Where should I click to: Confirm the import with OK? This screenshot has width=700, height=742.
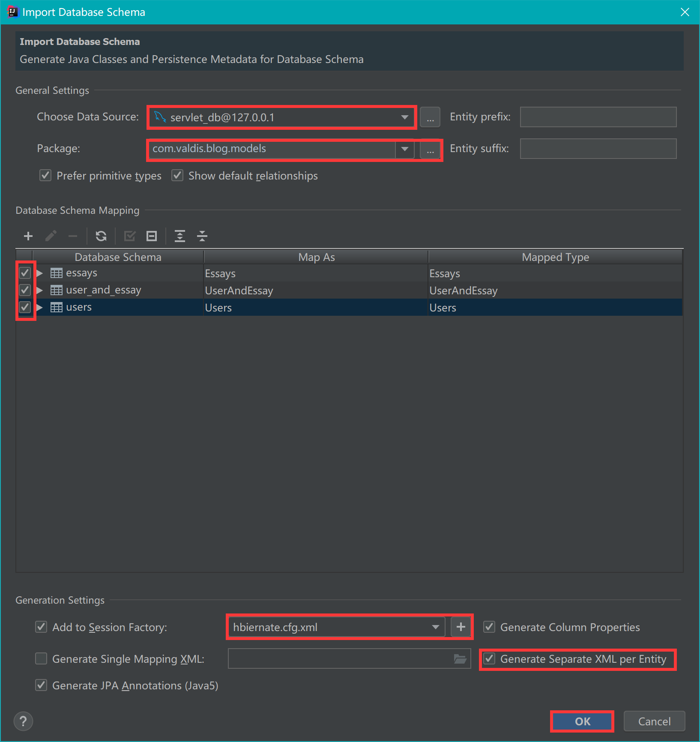(x=581, y=721)
